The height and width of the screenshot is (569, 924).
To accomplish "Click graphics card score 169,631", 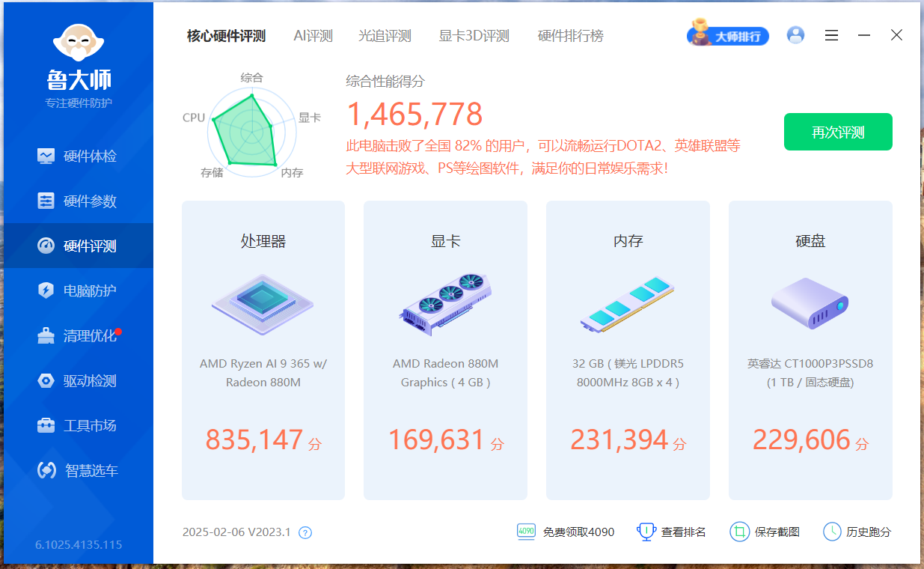I will (437, 439).
